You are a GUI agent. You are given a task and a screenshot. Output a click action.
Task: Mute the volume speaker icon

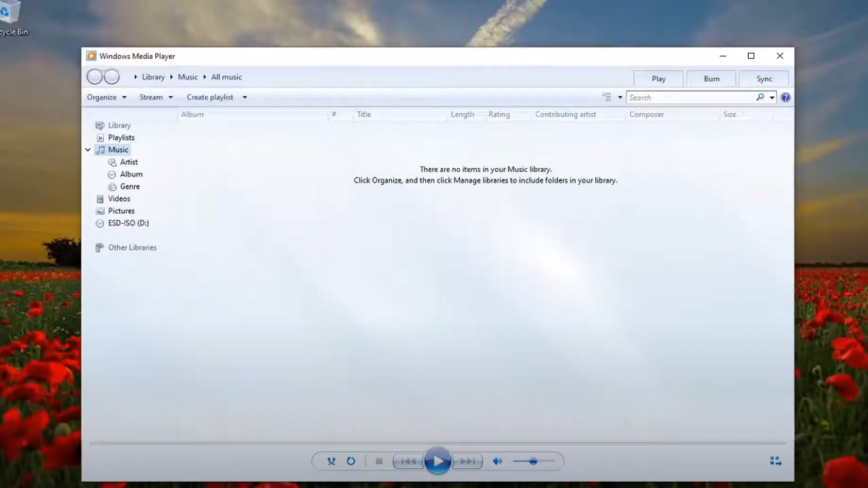[497, 462]
